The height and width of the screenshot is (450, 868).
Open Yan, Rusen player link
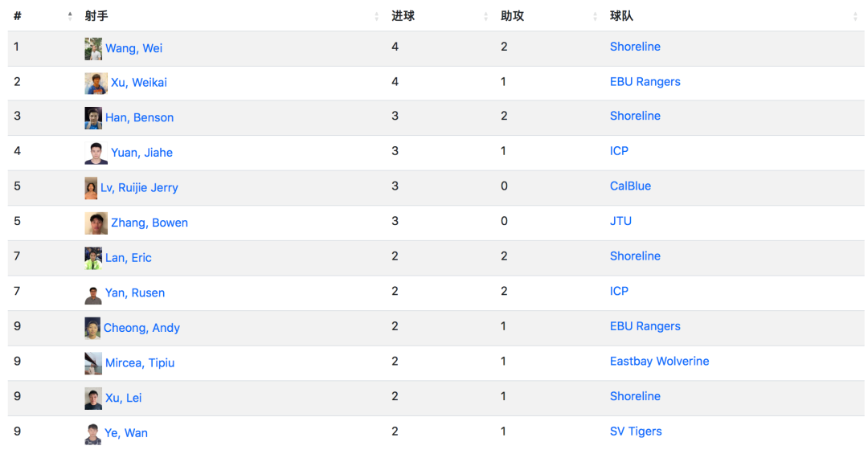pos(135,292)
